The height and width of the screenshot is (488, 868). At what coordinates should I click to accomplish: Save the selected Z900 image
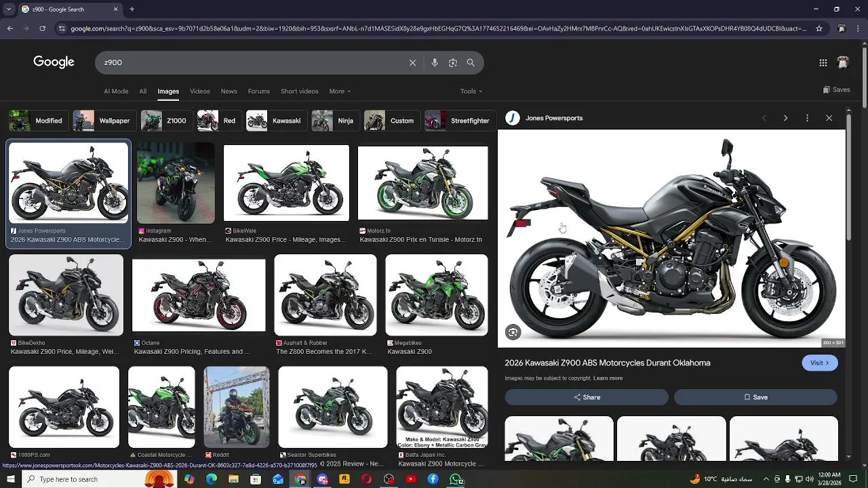click(755, 397)
